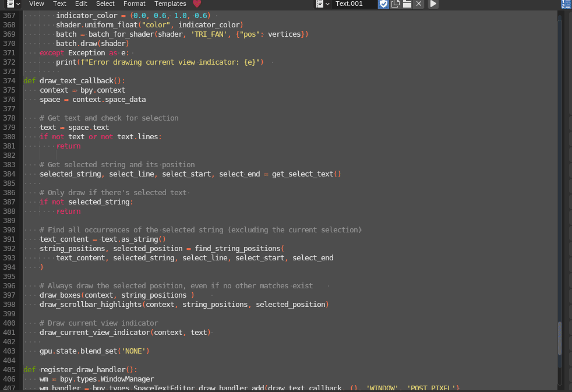Open the Text menu
Image resolution: width=572 pixels, height=392 pixels.
pyautogui.click(x=59, y=3)
